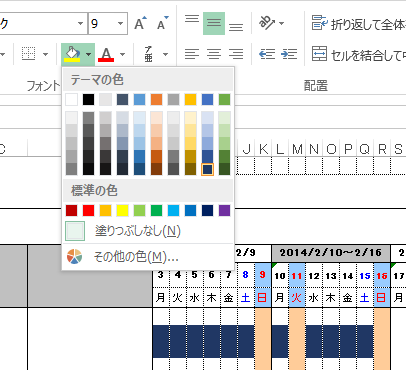Decrease the cell indent
This screenshot has width=406, height=370.
[267, 54]
